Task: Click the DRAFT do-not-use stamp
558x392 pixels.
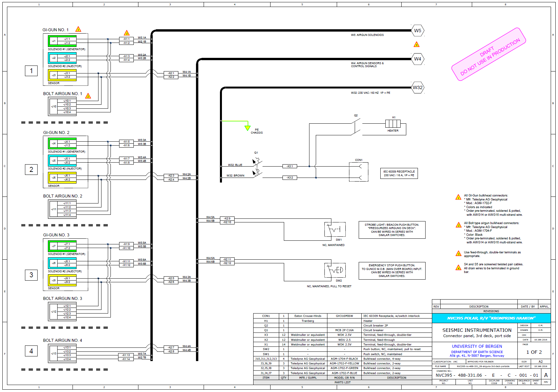Action: click(488, 54)
